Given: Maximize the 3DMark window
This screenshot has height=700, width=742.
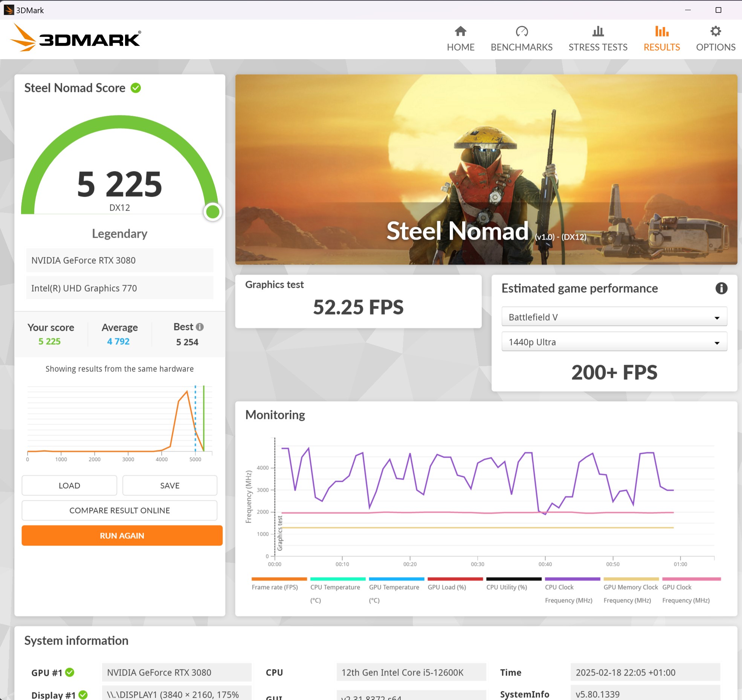Looking at the screenshot, I should (x=718, y=10).
